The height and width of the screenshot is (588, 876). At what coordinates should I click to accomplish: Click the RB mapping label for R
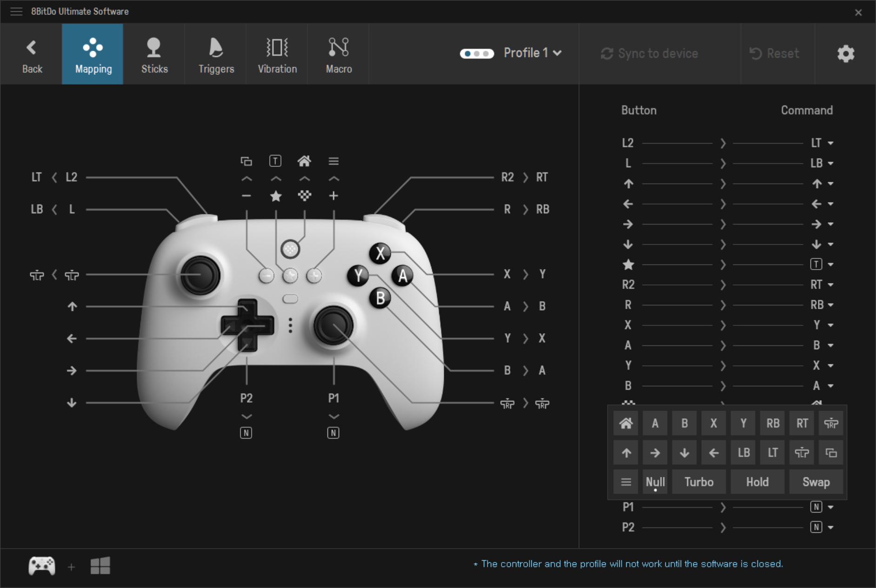542,210
